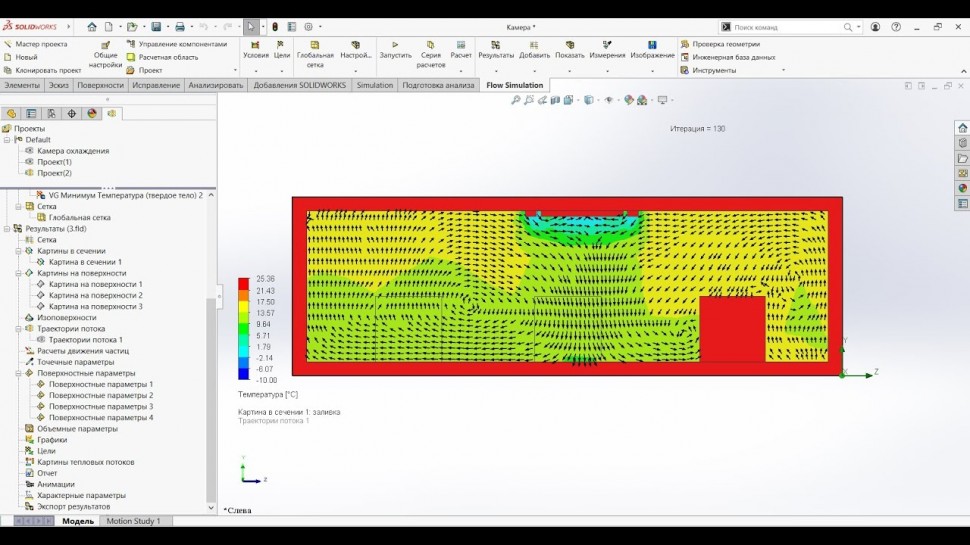Open Инженерная база данных
This screenshot has width=970, height=545.
coord(733,57)
